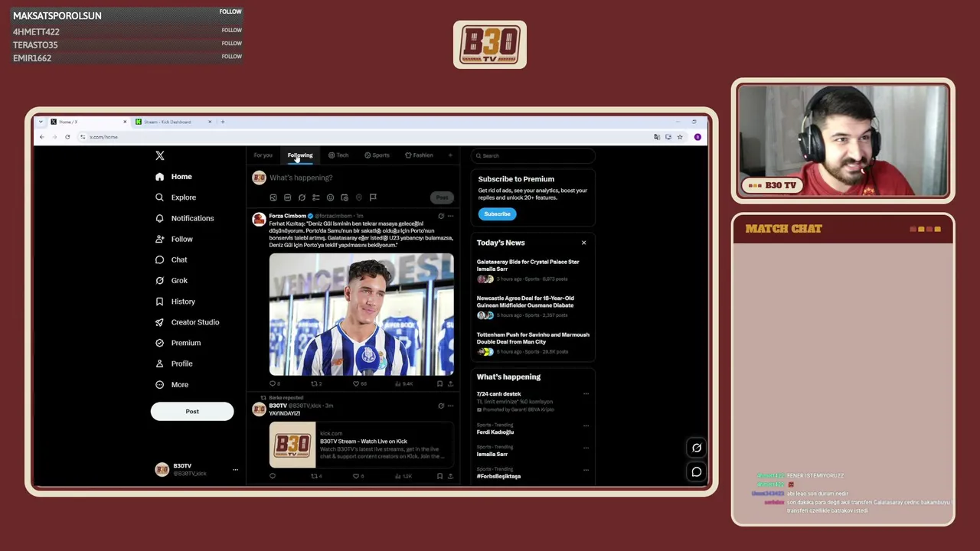This screenshot has height=551, width=980.
Task: Open the floating messages button
Action: (696, 471)
